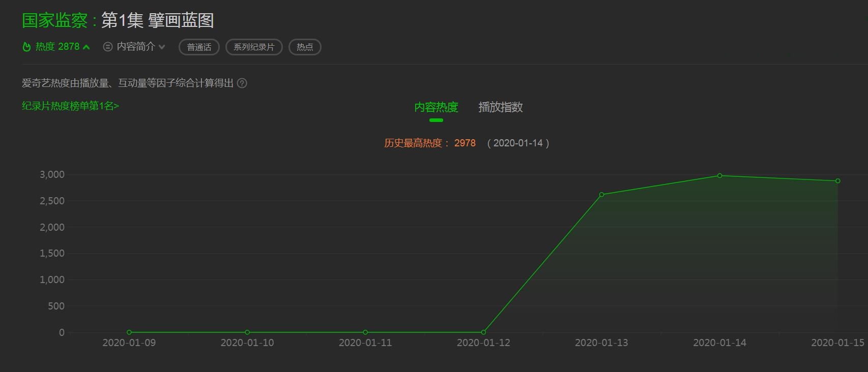This screenshot has width=868, height=372.
Task: Click the 2020-01-10 data point
Action: (247, 332)
